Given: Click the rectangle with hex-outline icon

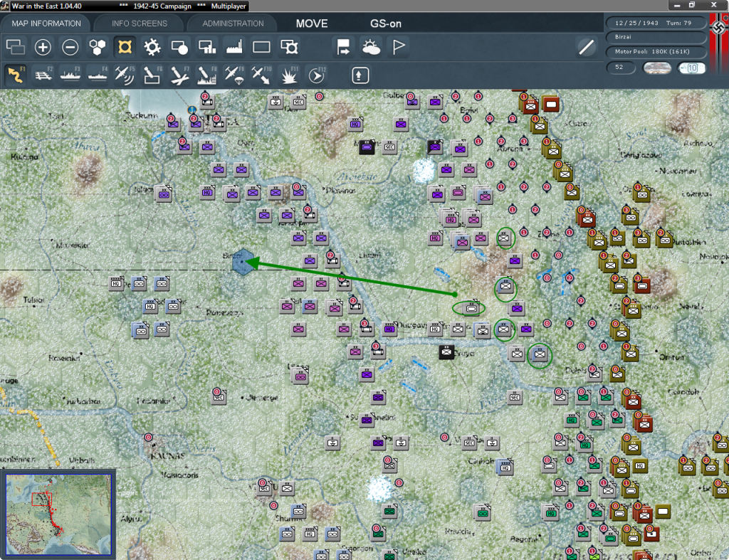Looking at the screenshot, I should point(289,47).
